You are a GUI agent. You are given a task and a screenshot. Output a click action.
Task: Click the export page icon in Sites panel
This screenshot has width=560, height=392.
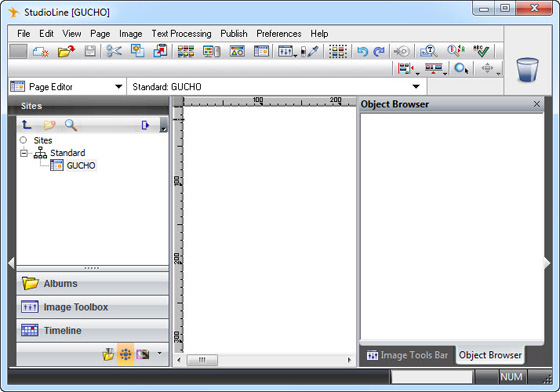click(145, 125)
